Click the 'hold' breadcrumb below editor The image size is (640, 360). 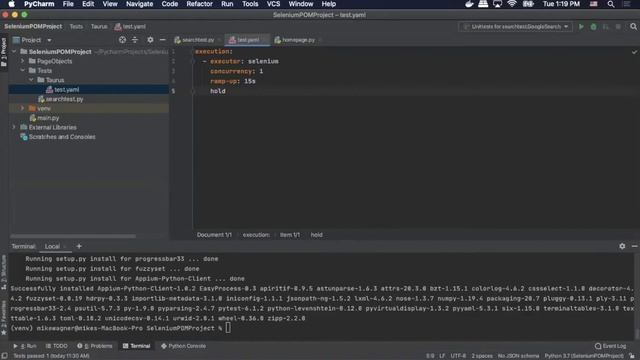316,235
